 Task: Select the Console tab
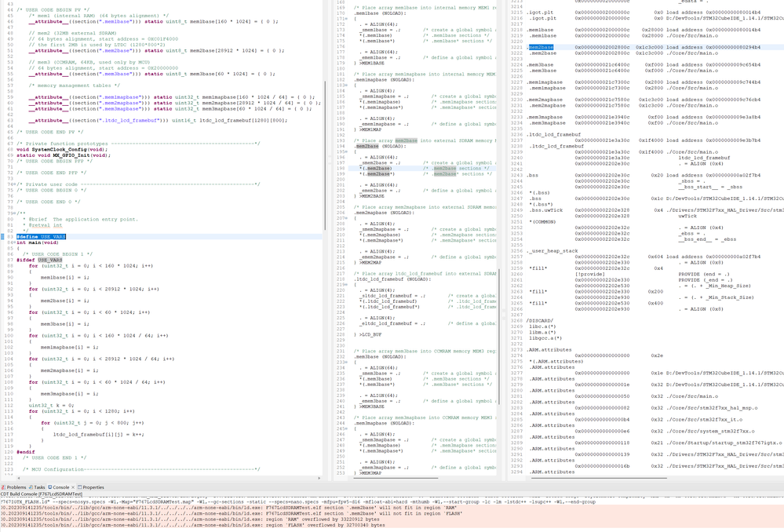pos(59,487)
